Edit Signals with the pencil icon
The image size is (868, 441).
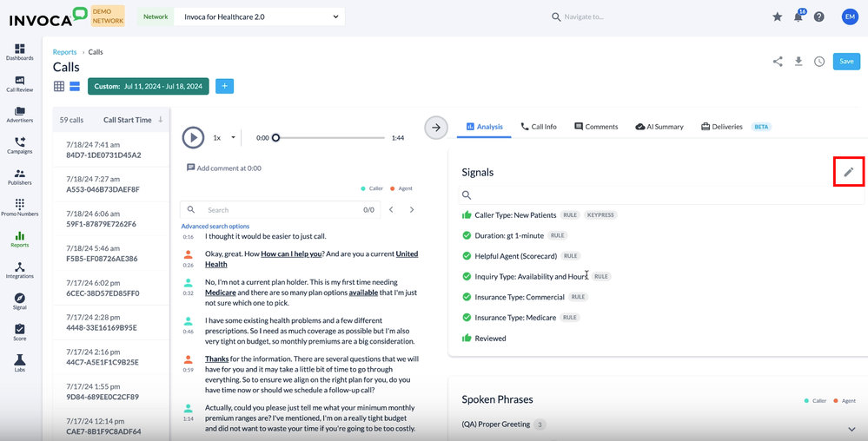(x=849, y=172)
